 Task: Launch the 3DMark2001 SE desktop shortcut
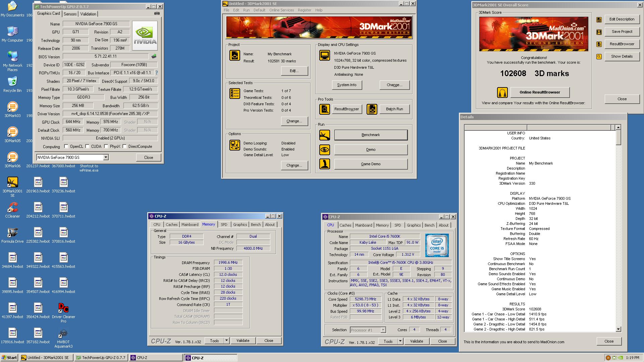point(12,187)
